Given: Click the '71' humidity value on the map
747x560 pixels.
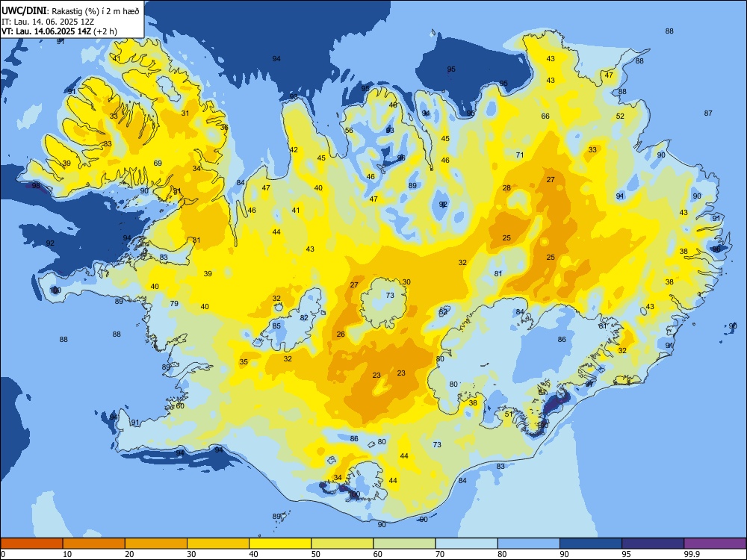Looking at the screenshot, I should pos(520,155).
